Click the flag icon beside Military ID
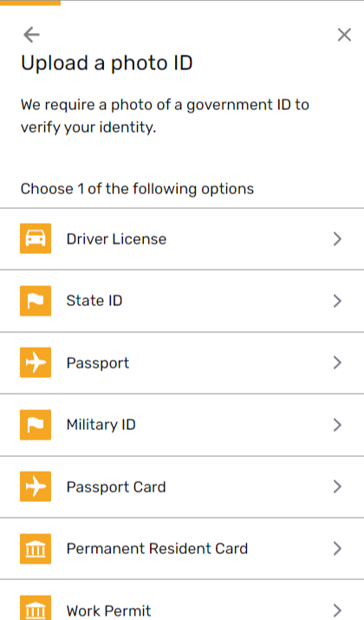Screen dimensions: 364x620 coord(36,425)
